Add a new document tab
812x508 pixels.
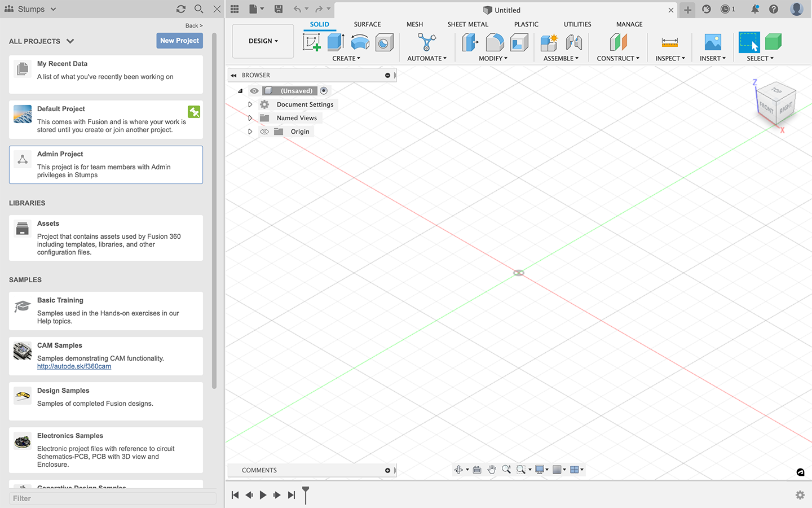click(687, 10)
